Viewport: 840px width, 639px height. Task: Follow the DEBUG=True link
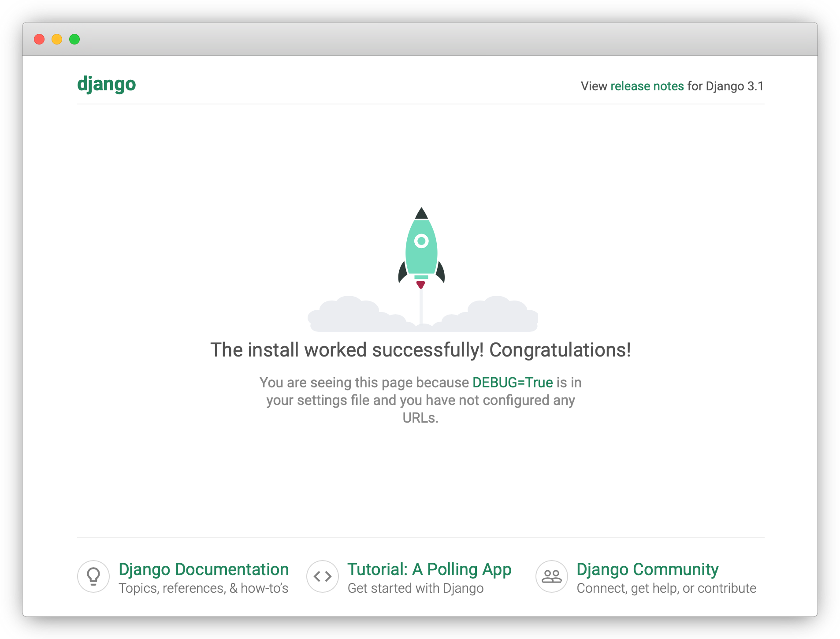point(512,383)
